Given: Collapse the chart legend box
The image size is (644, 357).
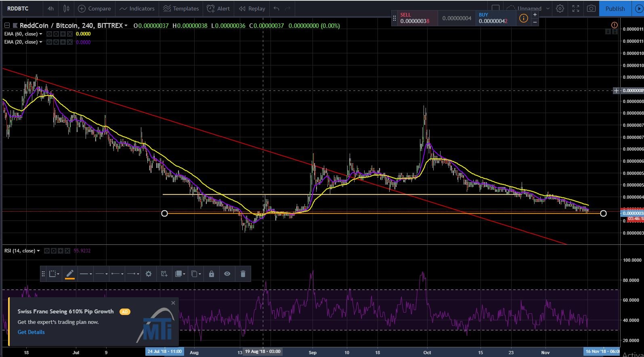Looking at the screenshot, I should (7, 25).
